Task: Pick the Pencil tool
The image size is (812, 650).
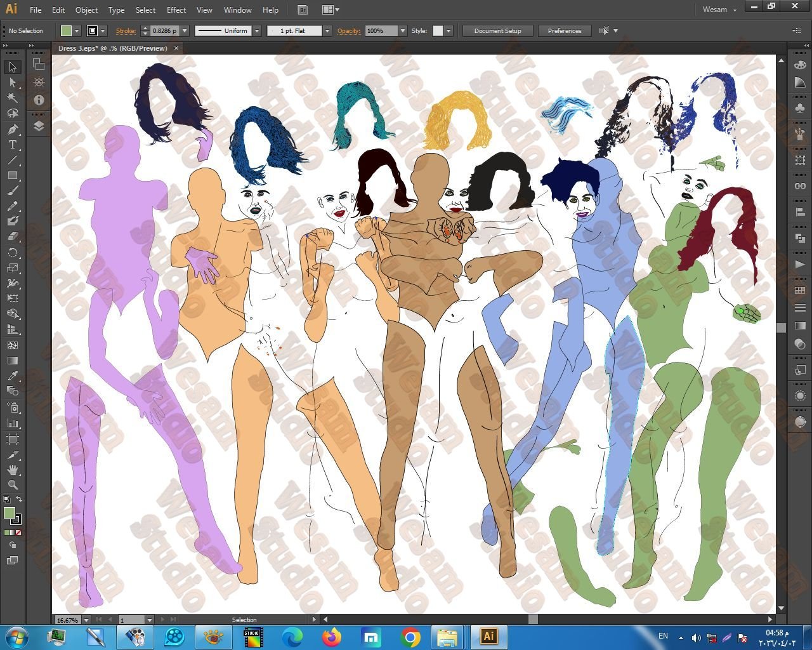Action: [x=13, y=206]
